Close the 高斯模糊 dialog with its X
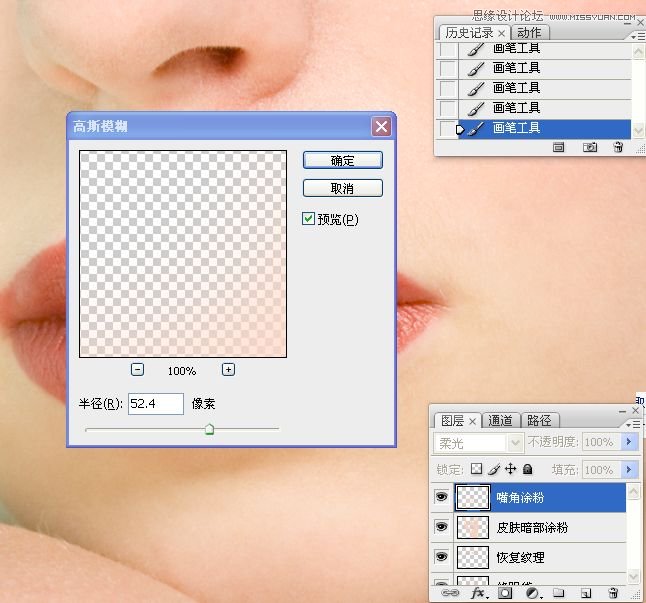The image size is (646, 603). coord(381,126)
